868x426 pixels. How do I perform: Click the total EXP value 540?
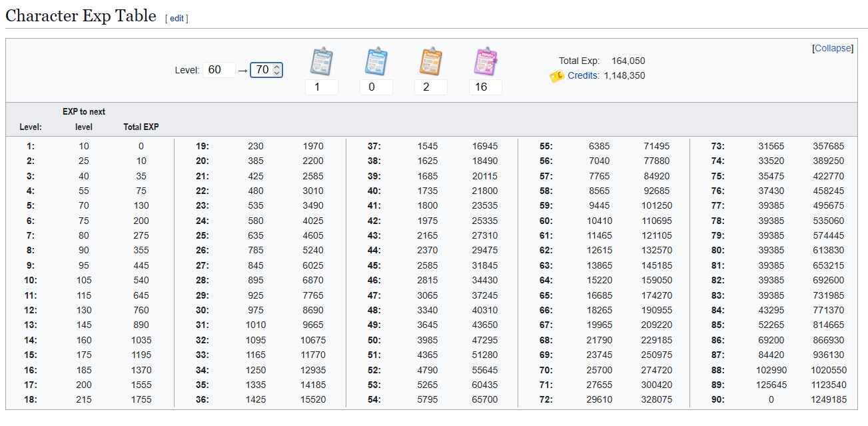pyautogui.click(x=141, y=281)
